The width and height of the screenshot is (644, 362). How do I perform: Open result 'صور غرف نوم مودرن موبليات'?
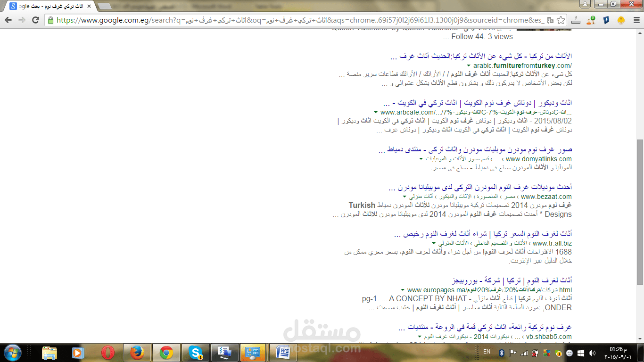pyautogui.click(x=475, y=150)
